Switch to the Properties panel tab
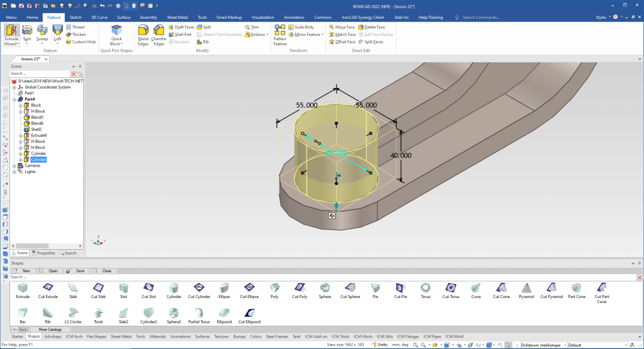Image resolution: width=644 pixels, height=349 pixels. tap(44, 253)
